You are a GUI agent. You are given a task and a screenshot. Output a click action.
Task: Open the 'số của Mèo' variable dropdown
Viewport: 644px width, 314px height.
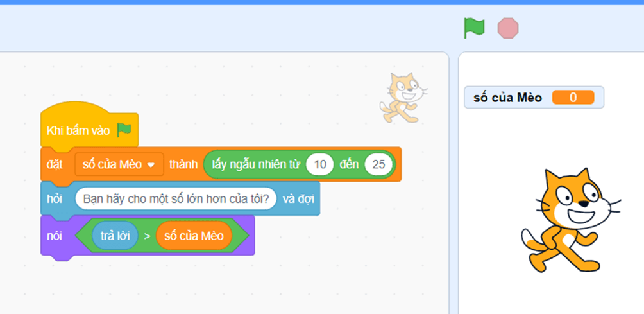coord(119,164)
